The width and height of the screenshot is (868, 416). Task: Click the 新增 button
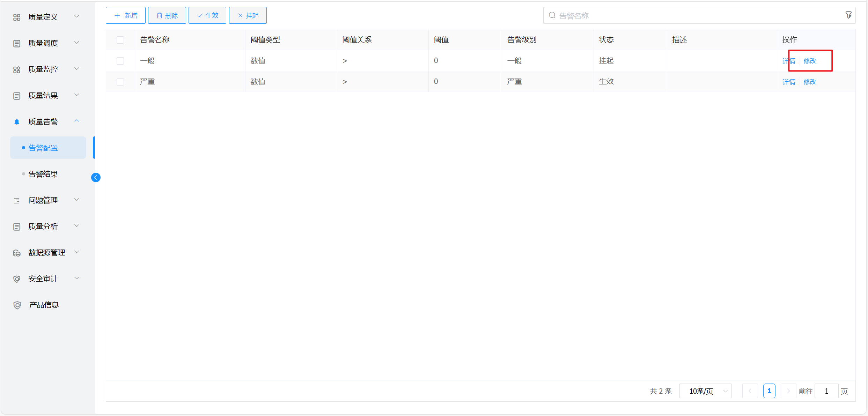126,15
